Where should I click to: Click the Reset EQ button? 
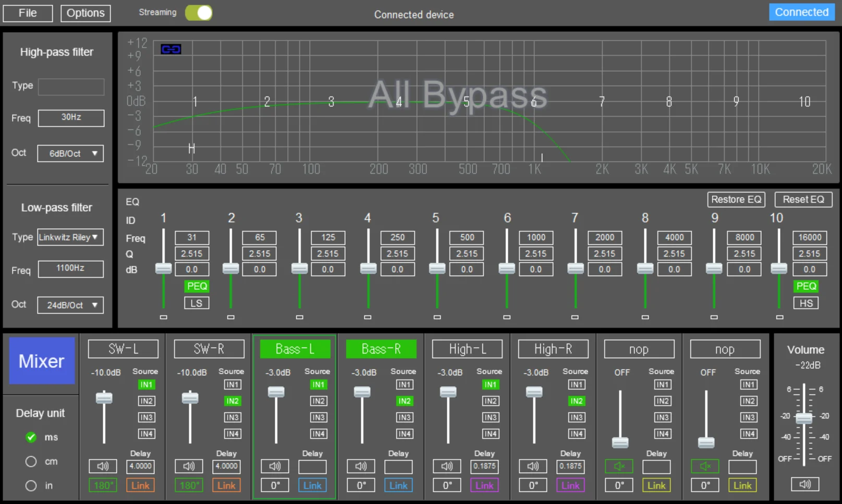(x=803, y=200)
